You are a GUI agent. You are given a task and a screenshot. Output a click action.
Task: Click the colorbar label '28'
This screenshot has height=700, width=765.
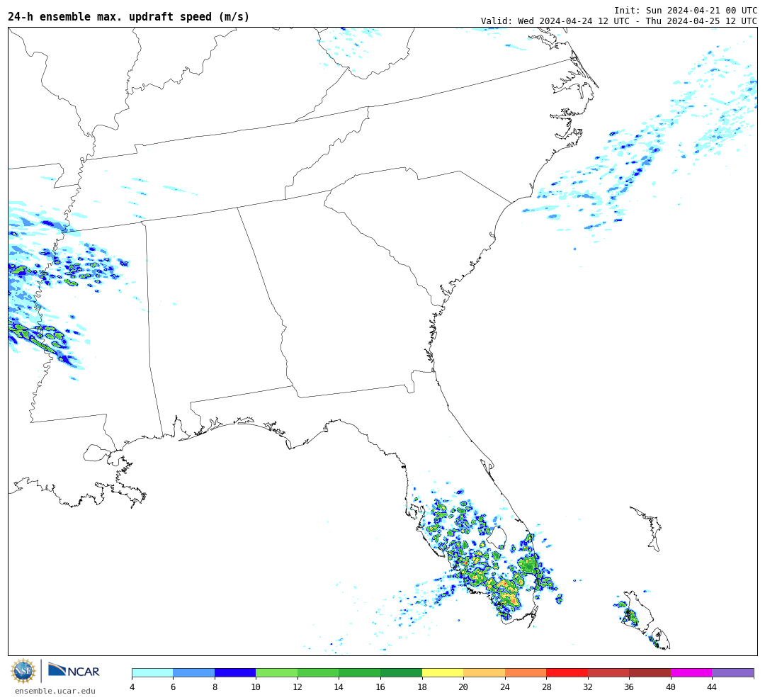pos(546,687)
